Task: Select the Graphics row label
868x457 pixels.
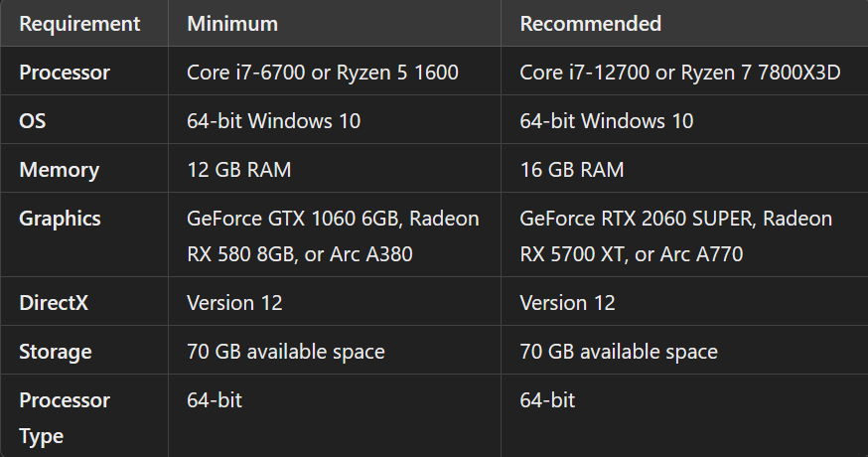Action: pyautogui.click(x=60, y=219)
